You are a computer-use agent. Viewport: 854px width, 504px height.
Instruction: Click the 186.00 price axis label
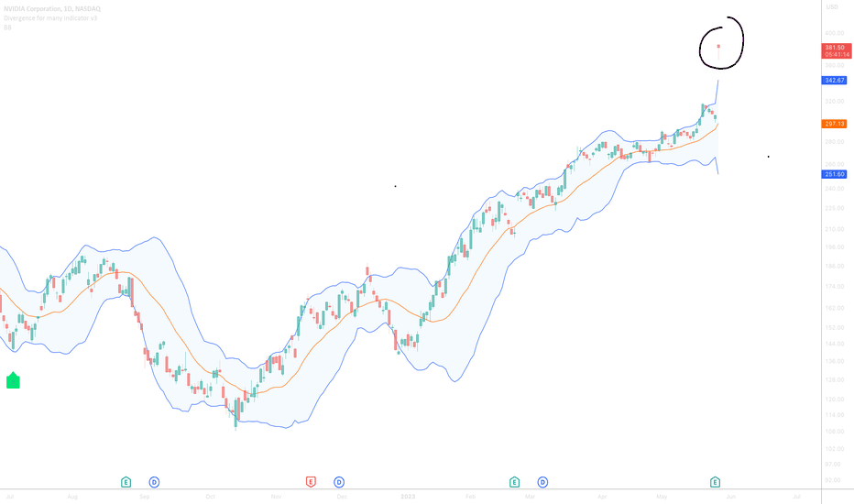834,266
